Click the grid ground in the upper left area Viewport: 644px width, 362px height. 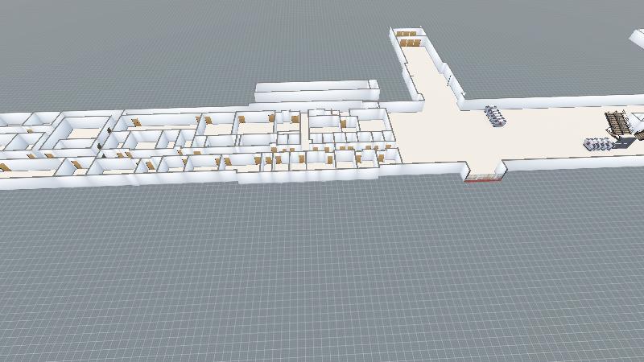(x=121, y=48)
